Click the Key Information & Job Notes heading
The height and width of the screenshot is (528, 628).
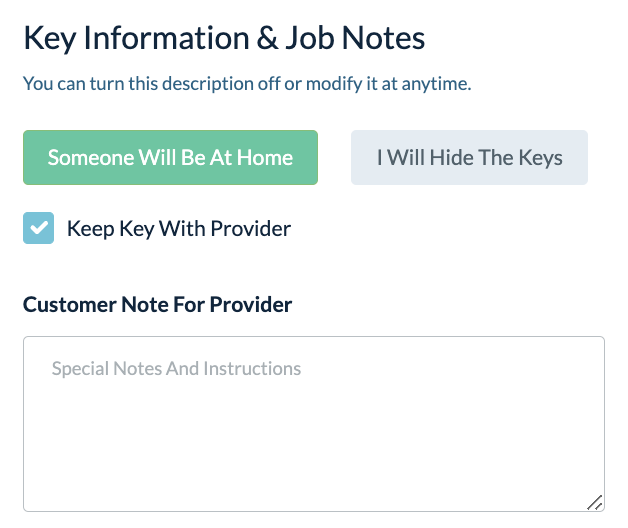(x=224, y=39)
